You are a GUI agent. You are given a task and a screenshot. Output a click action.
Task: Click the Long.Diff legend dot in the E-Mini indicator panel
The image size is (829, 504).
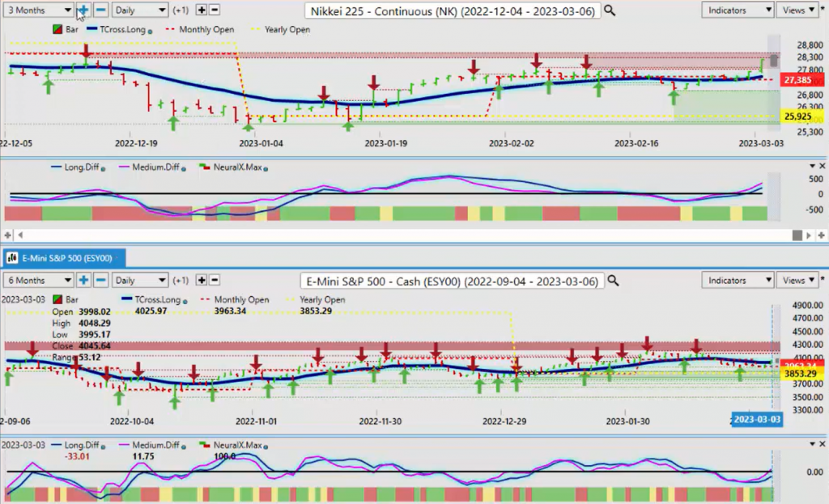(x=103, y=447)
